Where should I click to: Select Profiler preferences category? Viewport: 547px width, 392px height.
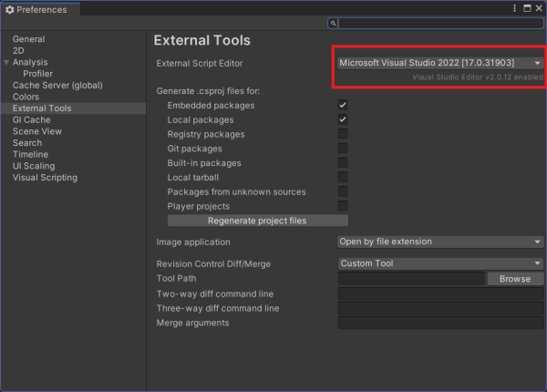[37, 74]
